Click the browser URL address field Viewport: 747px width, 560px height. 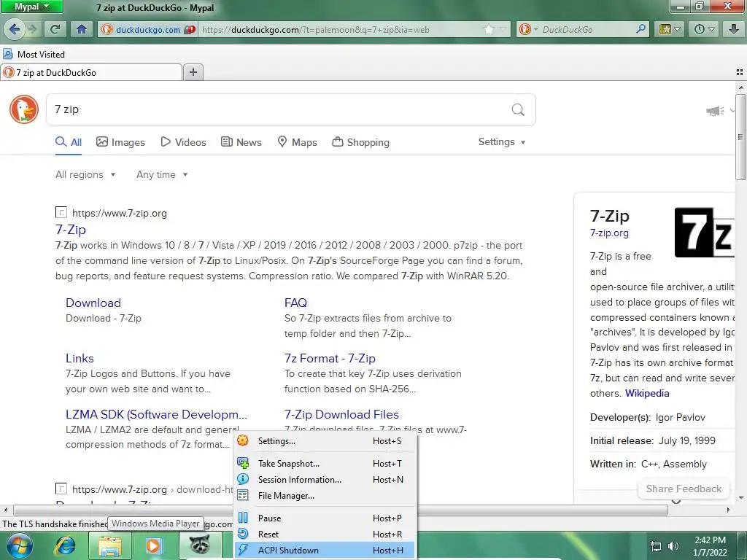tap(341, 29)
